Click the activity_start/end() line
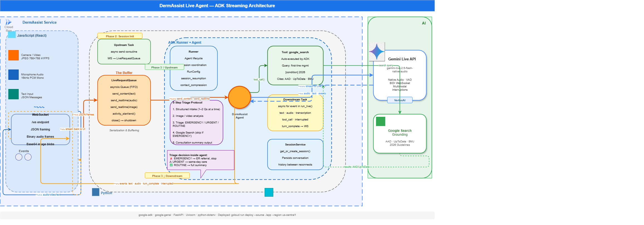The image size is (644, 225). tap(124, 114)
